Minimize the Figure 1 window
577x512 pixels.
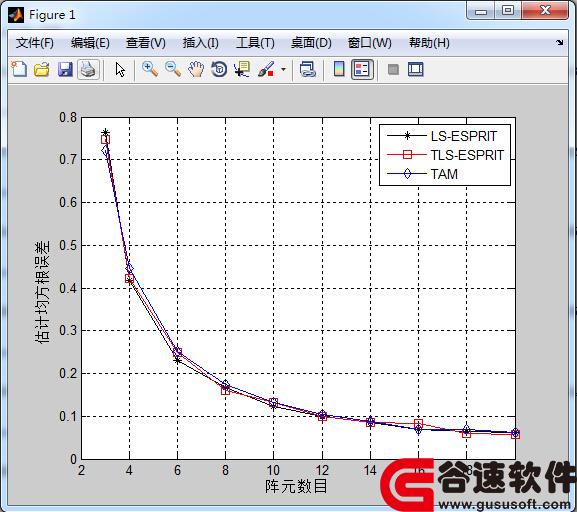[x=481, y=11]
